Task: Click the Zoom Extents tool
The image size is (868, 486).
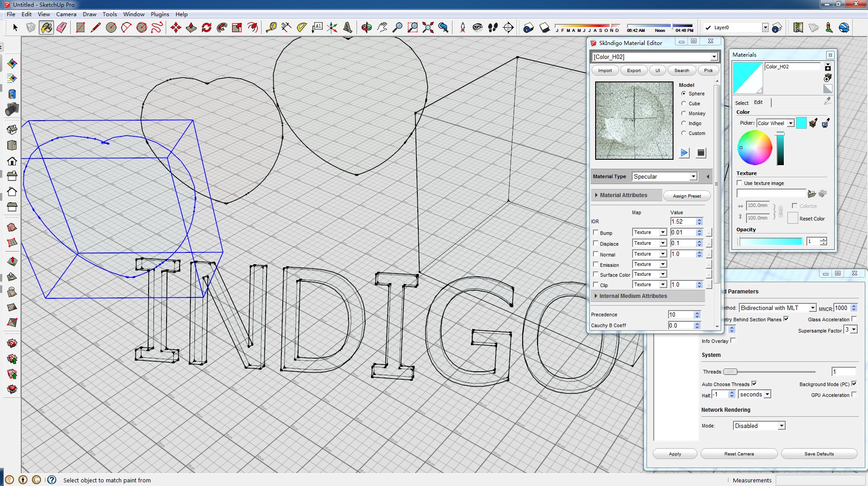Action: (428, 28)
